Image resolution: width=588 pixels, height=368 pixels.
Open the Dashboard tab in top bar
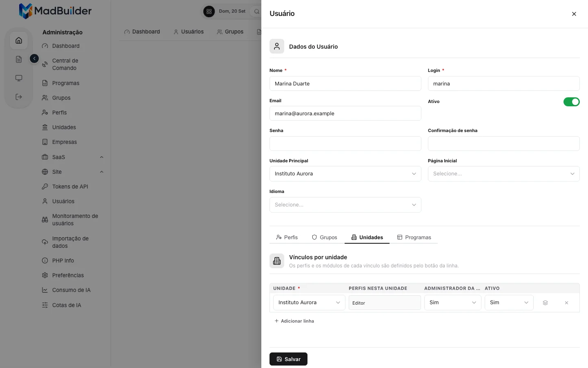[x=142, y=31]
